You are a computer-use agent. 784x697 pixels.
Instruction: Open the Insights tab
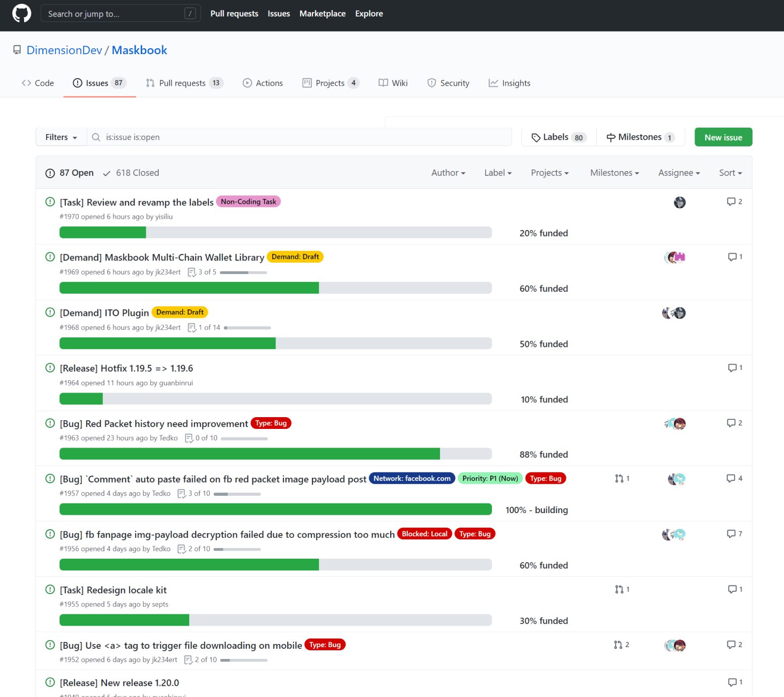(x=510, y=83)
